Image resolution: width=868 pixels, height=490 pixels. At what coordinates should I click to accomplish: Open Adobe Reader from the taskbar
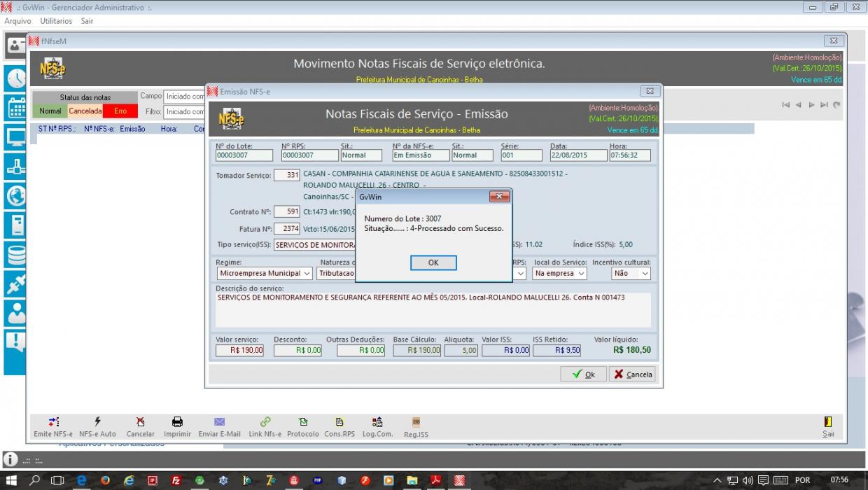(x=435, y=480)
